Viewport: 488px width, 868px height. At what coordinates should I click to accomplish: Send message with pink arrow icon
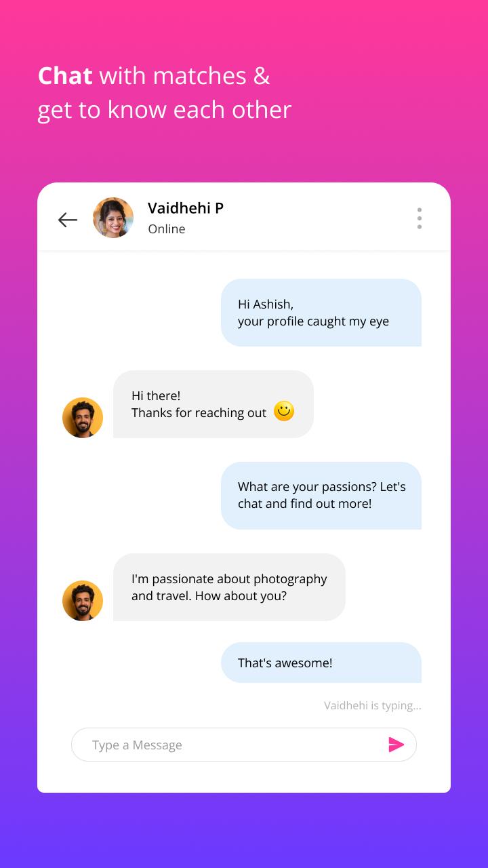point(396,745)
